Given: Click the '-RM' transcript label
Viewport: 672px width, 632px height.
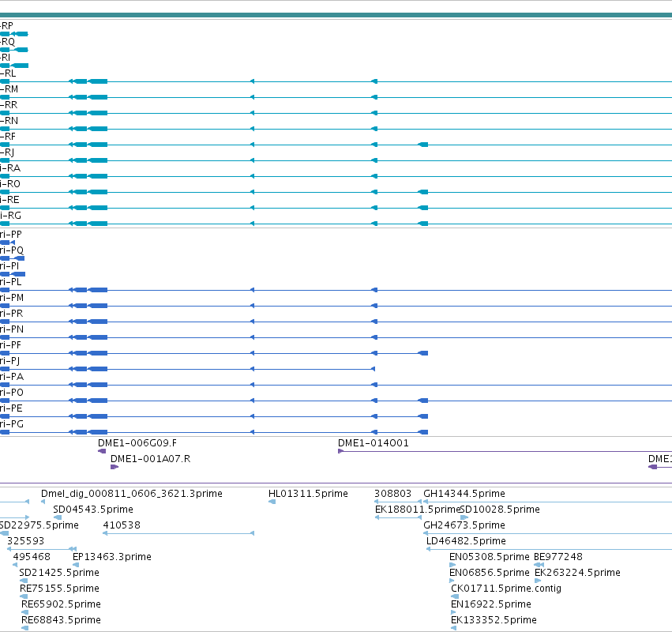Looking at the screenshot, I should click(9, 89).
